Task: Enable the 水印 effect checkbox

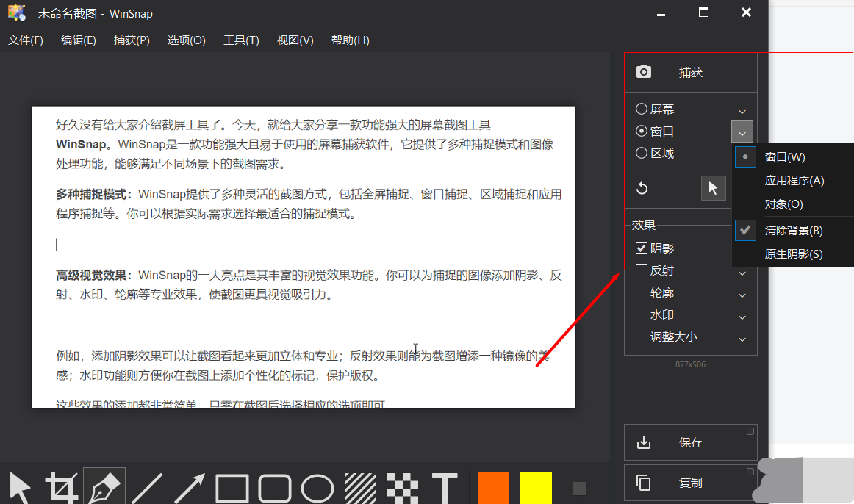Action: [x=642, y=314]
